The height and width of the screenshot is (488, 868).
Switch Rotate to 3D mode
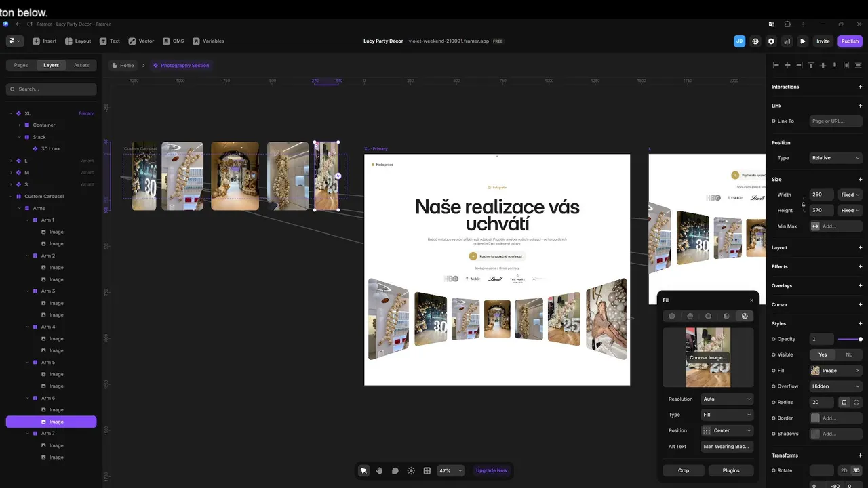(x=856, y=470)
